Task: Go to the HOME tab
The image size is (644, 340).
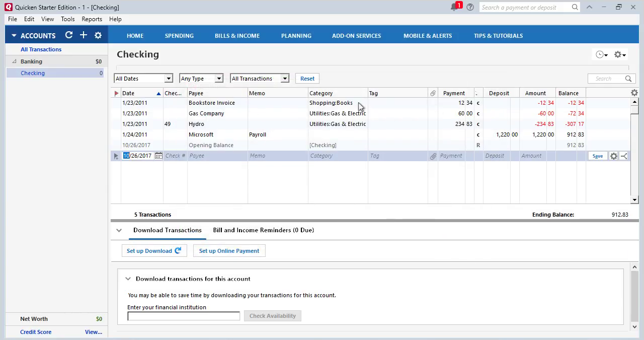Action: coord(135,36)
